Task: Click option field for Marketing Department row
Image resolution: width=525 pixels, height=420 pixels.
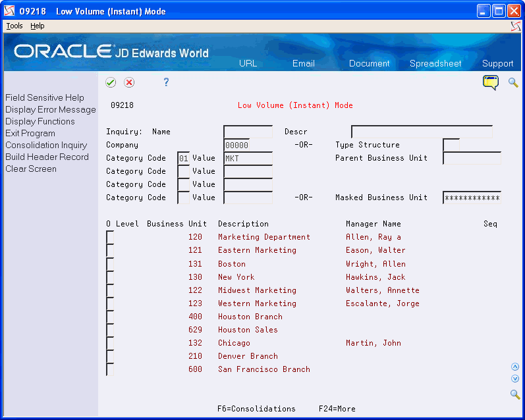Action: click(x=110, y=237)
